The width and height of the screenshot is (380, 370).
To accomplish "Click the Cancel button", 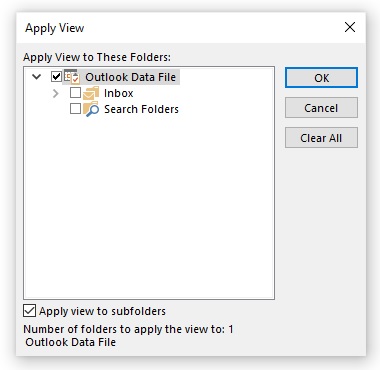I will point(321,108).
